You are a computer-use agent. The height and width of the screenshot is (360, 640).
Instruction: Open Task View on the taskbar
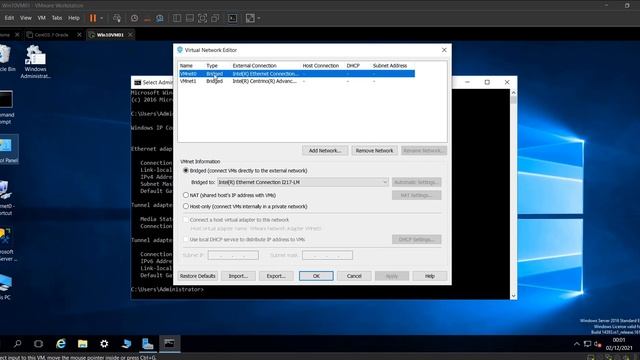pos(38,344)
